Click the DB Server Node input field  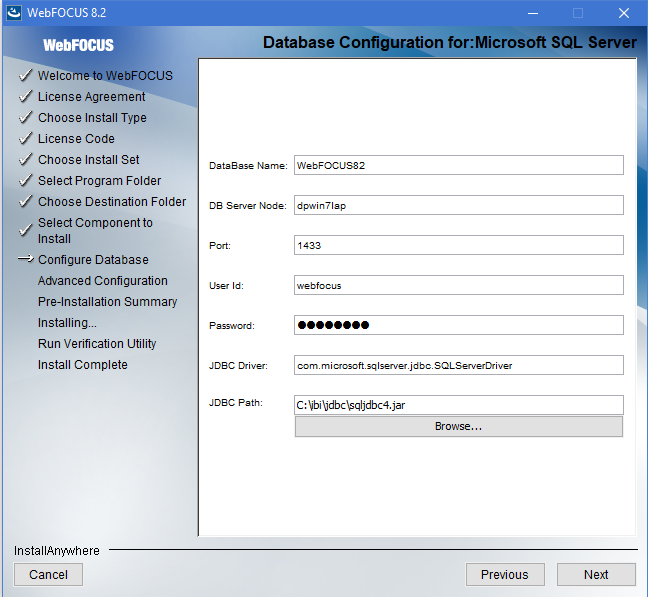(x=458, y=205)
